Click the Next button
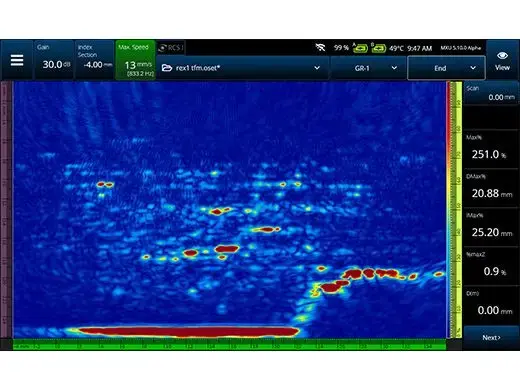The height and width of the screenshot is (390, 520). (491, 338)
